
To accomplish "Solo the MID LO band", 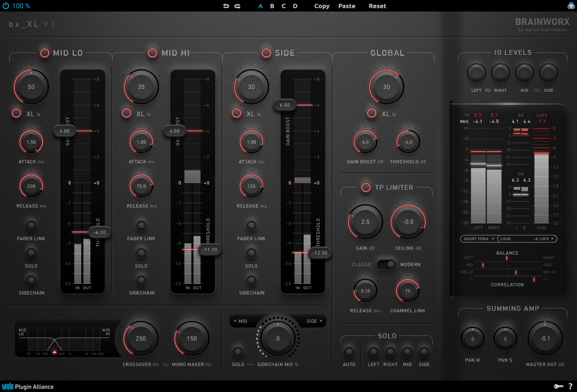I will [x=31, y=253].
